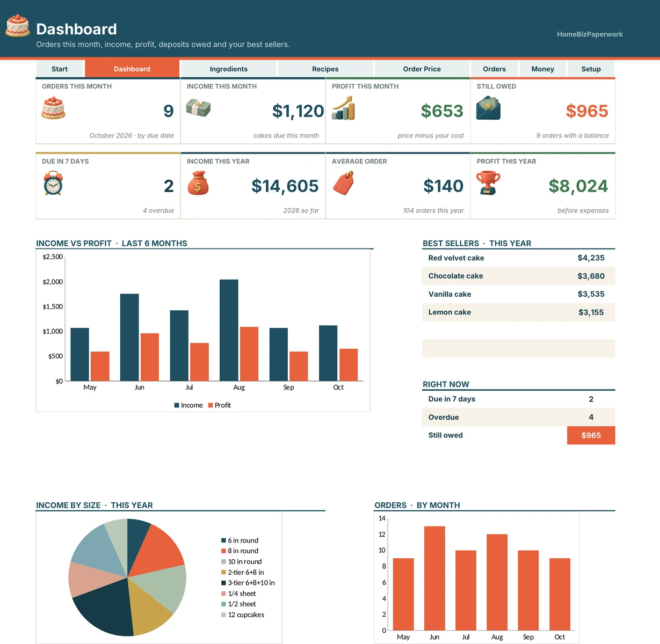Open the Start tab
The image size is (660, 644).
click(60, 69)
